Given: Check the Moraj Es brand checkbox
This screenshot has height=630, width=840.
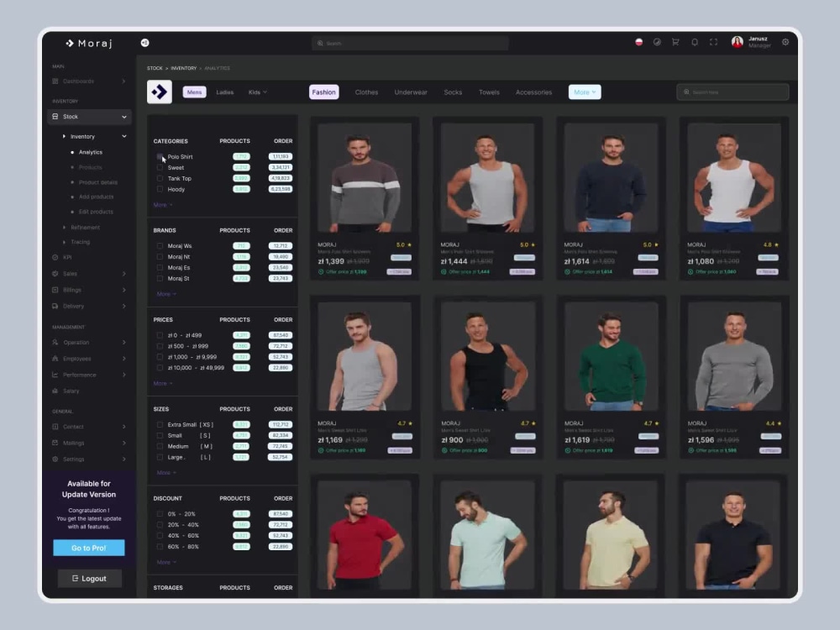Looking at the screenshot, I should coord(160,268).
